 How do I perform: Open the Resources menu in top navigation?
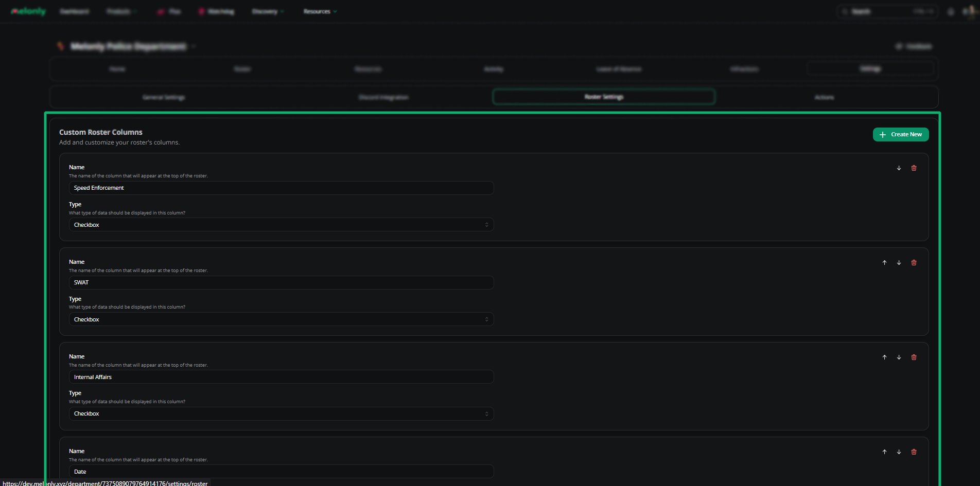[320, 11]
